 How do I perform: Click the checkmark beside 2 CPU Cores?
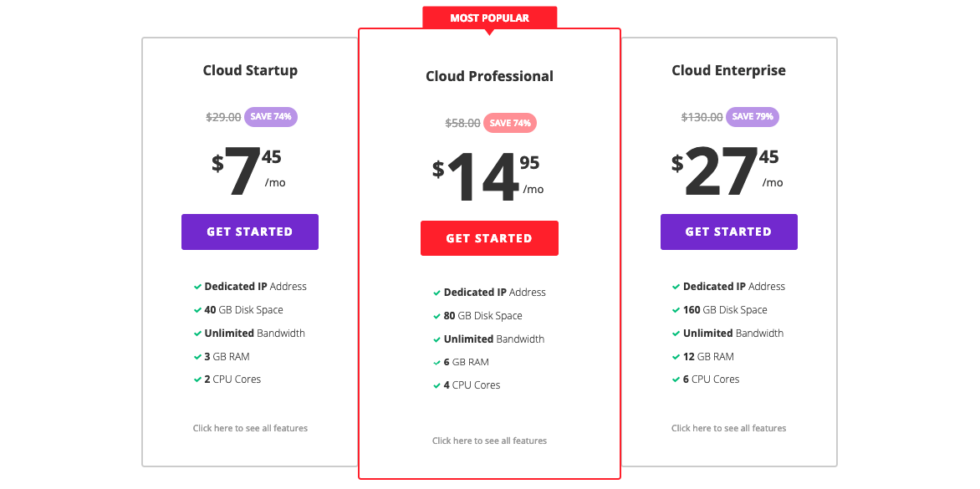pos(197,379)
